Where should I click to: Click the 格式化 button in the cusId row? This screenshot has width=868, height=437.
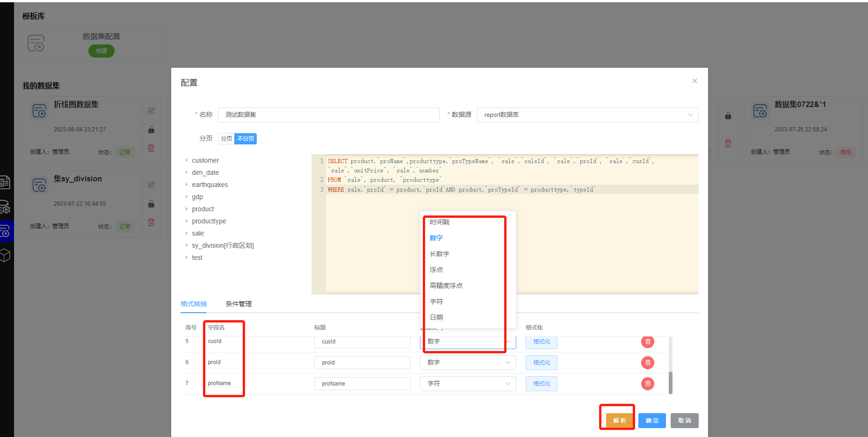coord(542,342)
